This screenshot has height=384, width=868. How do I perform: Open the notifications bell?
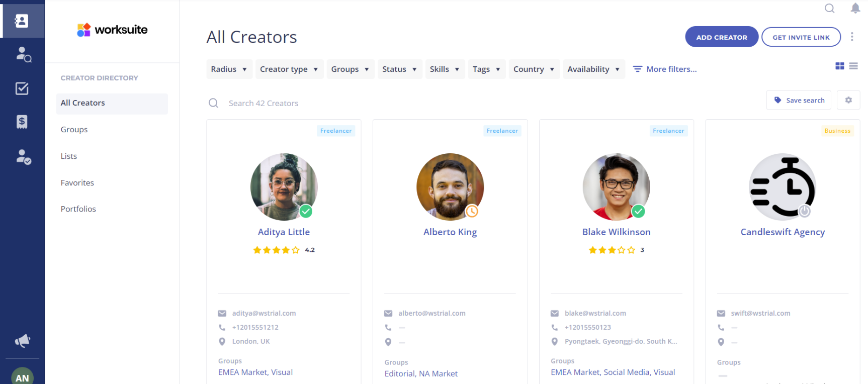[855, 8]
